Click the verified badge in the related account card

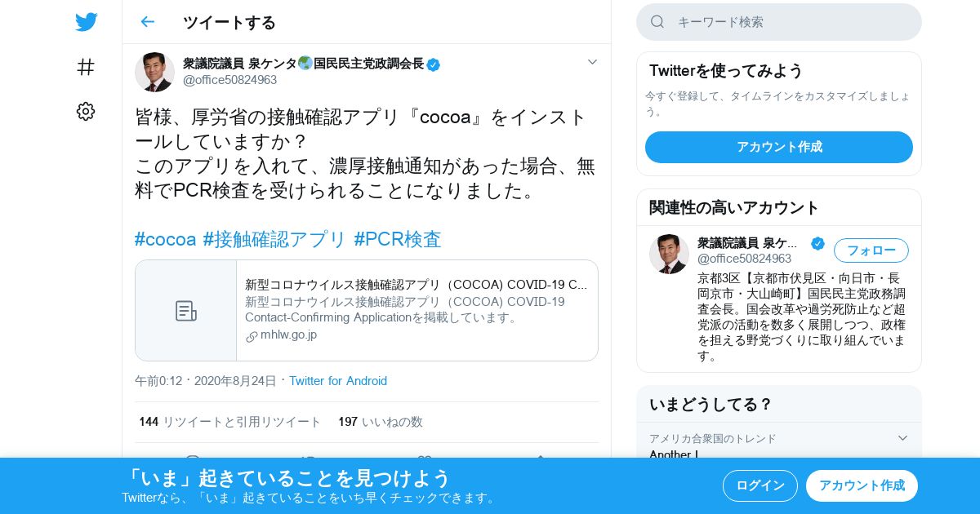coord(817,243)
